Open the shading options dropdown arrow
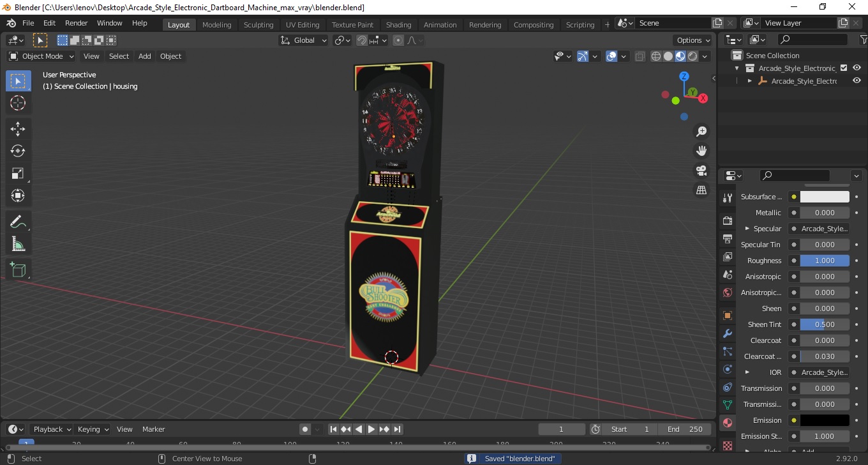 tap(705, 56)
